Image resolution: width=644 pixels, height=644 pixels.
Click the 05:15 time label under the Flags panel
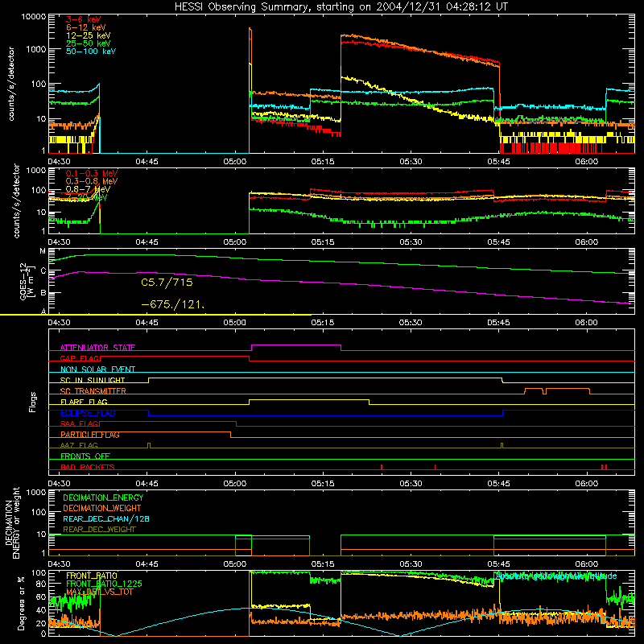[x=323, y=484]
